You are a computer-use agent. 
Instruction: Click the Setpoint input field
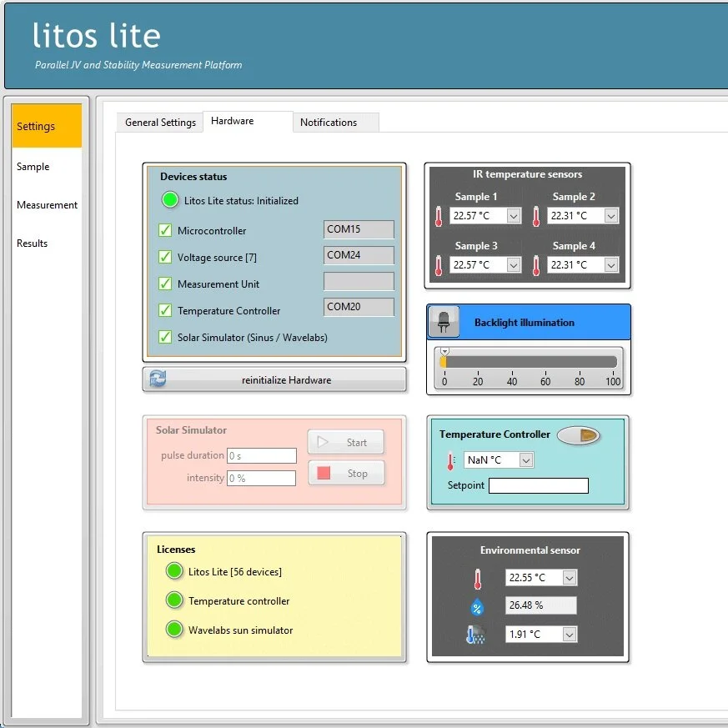pos(538,484)
